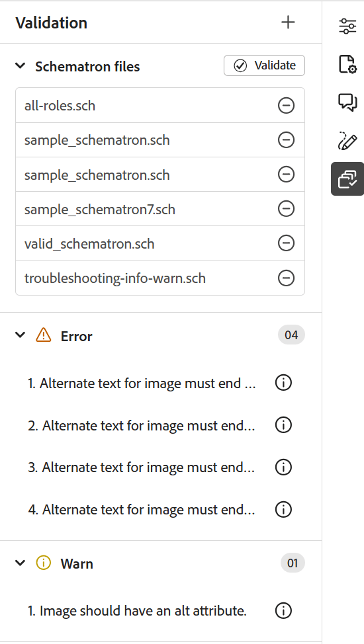The height and width of the screenshot is (644, 364).
Task: Open the file properties gear icon
Action: point(347,64)
